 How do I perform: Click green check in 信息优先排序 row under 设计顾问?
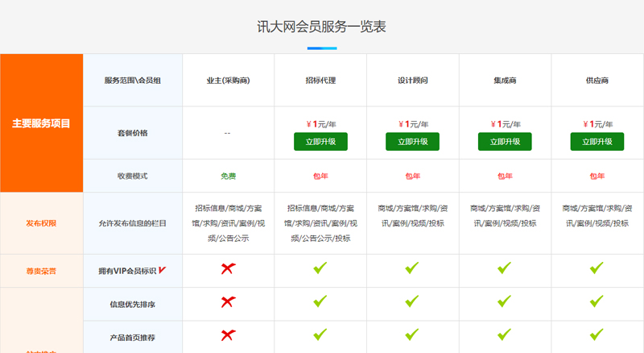click(x=412, y=301)
